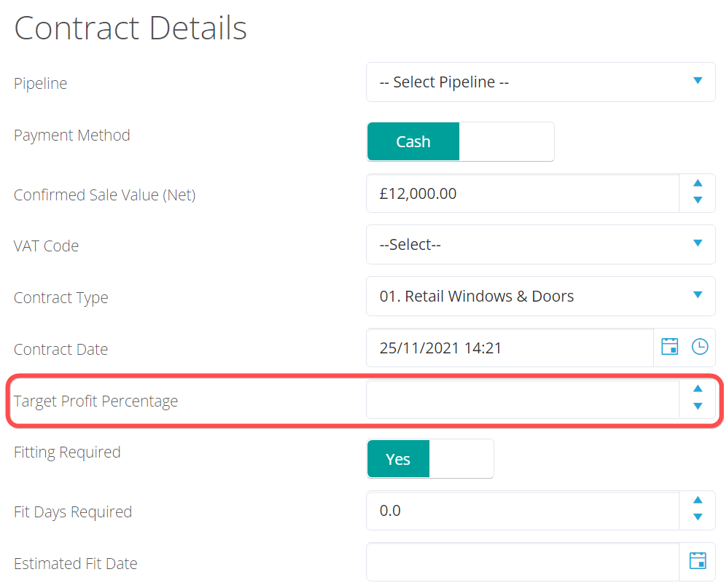Increase Confirmed Sale Value with up arrow

tap(698, 184)
